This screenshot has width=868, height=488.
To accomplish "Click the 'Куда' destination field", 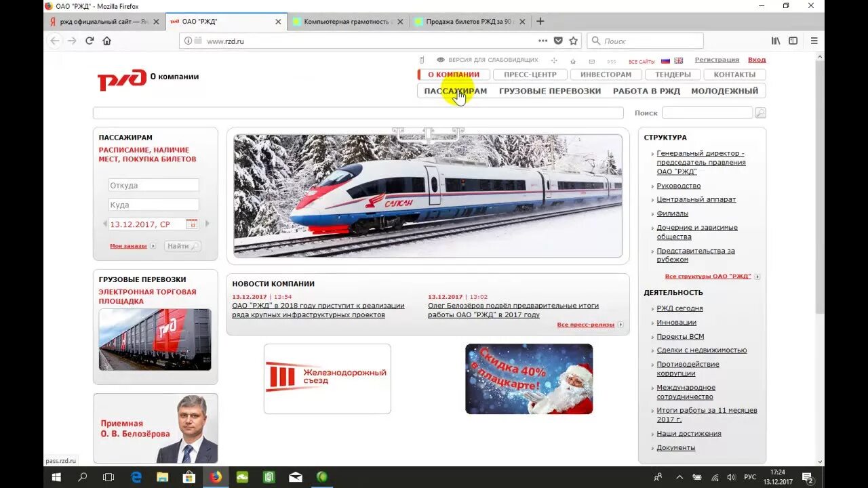I will pyautogui.click(x=154, y=204).
